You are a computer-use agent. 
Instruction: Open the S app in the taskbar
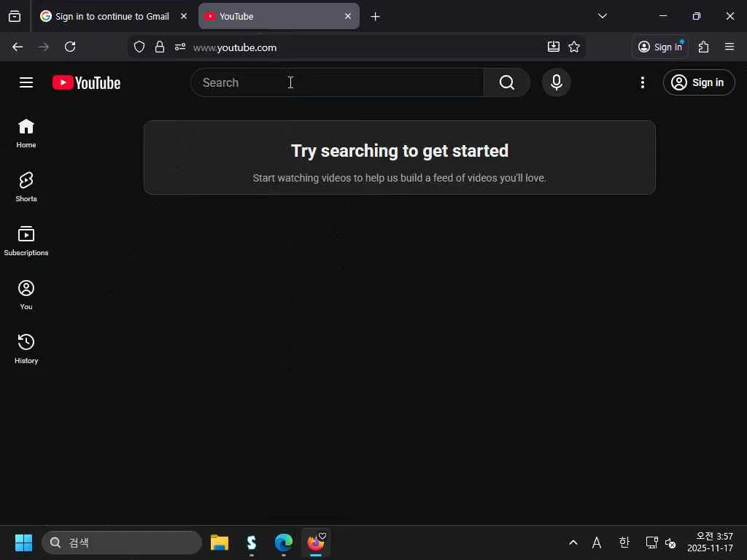pos(252,542)
